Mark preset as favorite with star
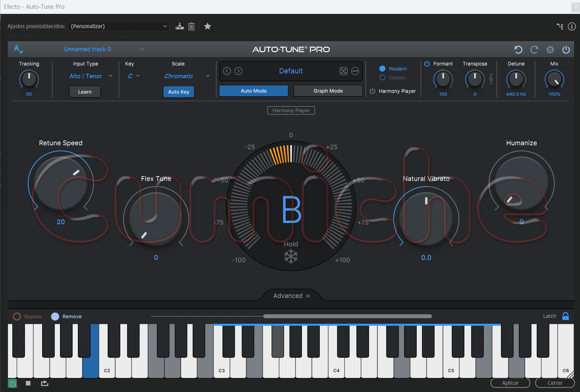 (x=207, y=26)
